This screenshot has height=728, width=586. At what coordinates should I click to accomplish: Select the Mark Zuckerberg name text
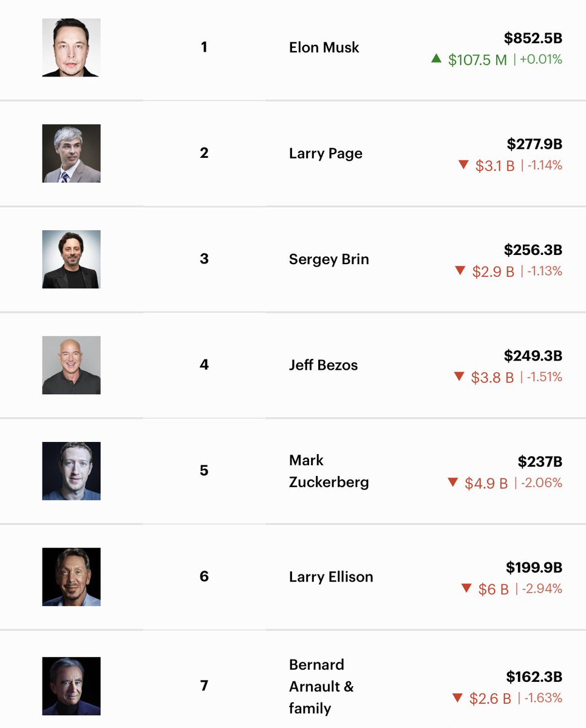(x=329, y=471)
